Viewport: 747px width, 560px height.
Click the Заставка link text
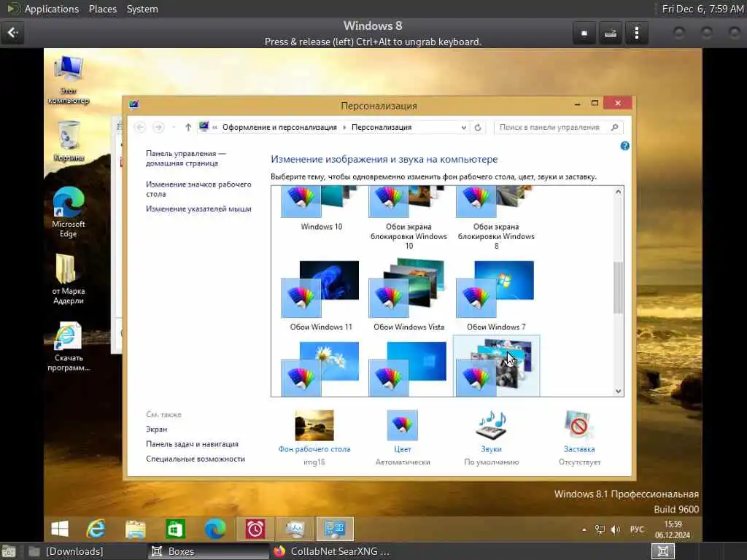578,449
